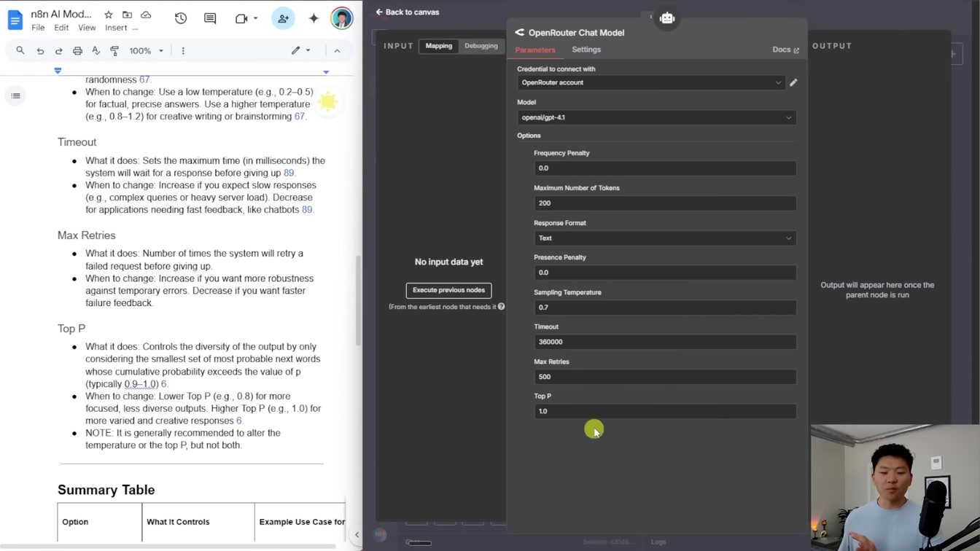Switch to the Parameters tab
Image resolution: width=980 pixels, height=551 pixels.
point(535,50)
